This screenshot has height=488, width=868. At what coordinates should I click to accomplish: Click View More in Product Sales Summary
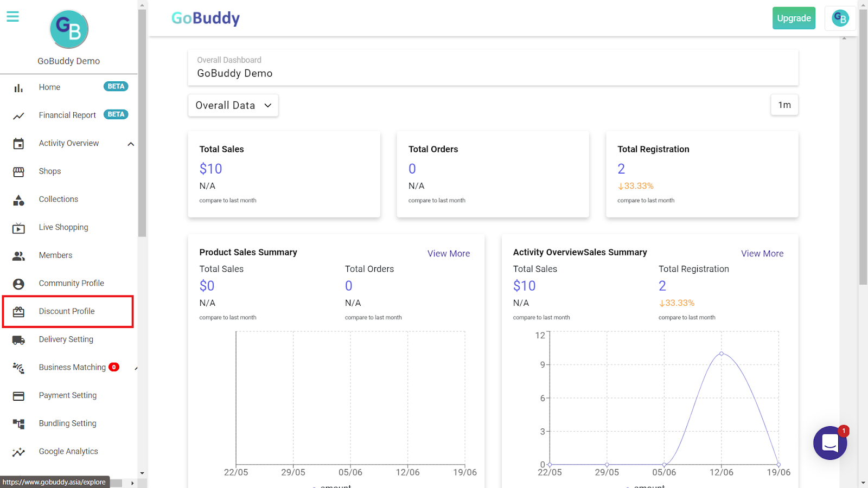[449, 253]
